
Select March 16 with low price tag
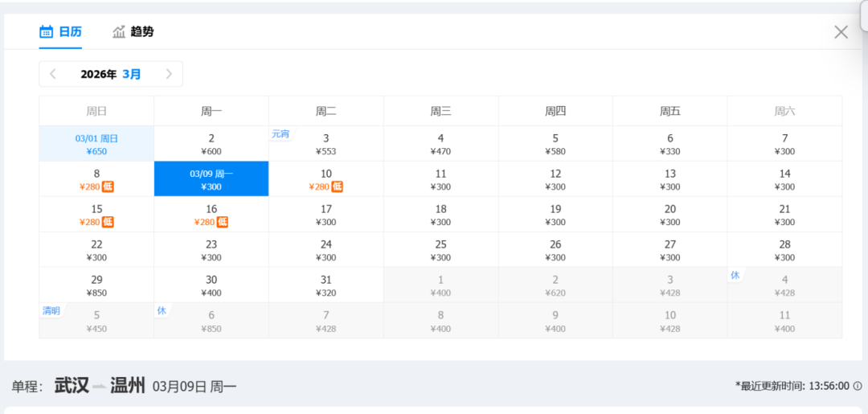pos(211,215)
